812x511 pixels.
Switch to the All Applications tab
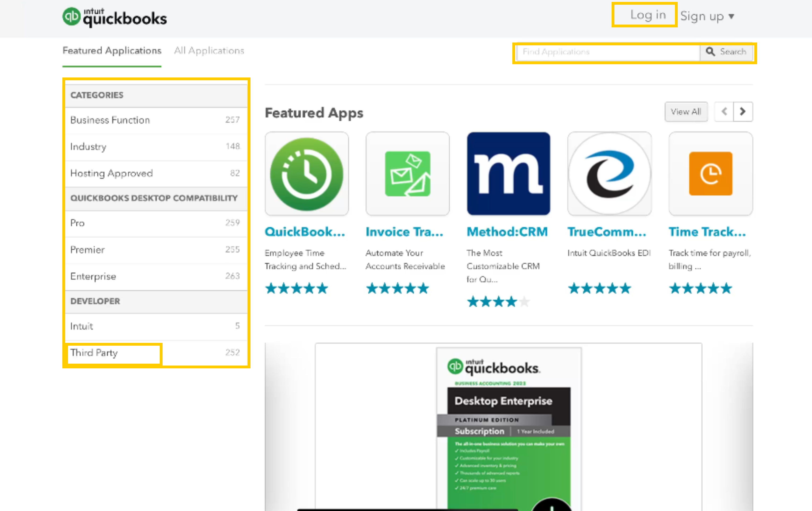point(209,51)
